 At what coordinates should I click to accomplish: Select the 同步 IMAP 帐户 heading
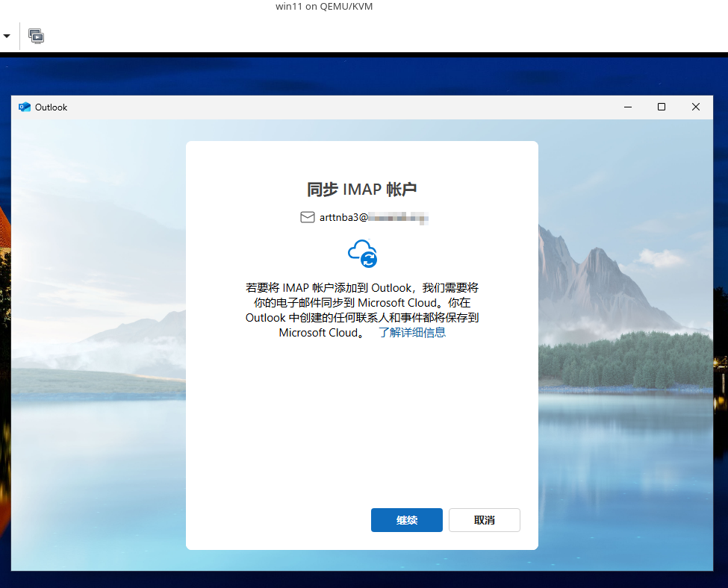tap(361, 190)
